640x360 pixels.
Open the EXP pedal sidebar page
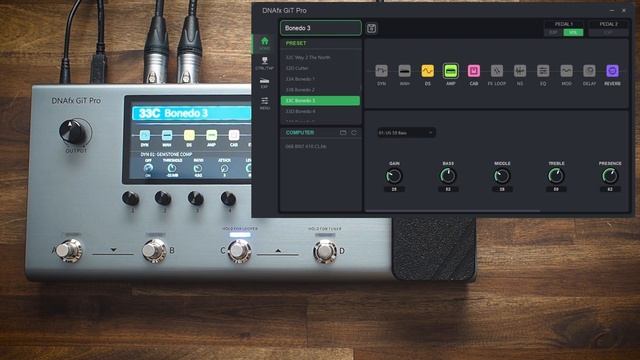click(x=264, y=83)
